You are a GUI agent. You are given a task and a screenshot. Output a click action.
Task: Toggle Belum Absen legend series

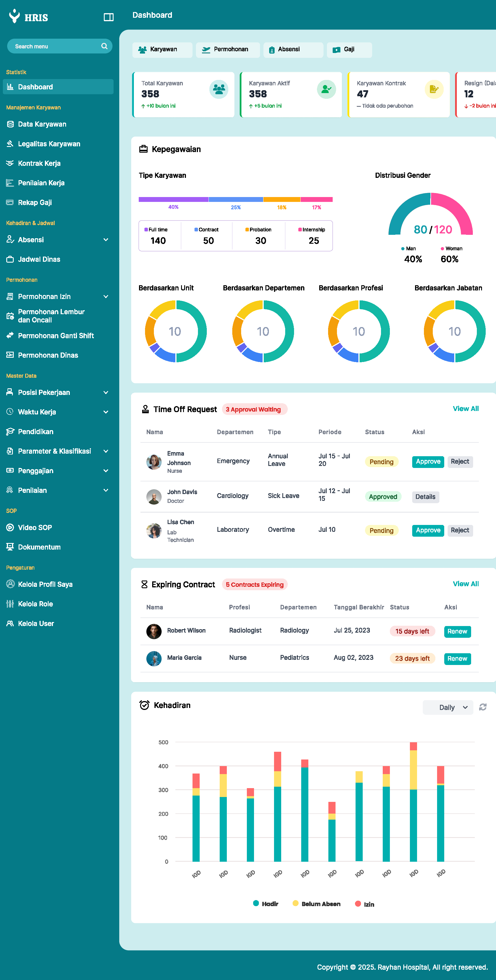click(316, 904)
